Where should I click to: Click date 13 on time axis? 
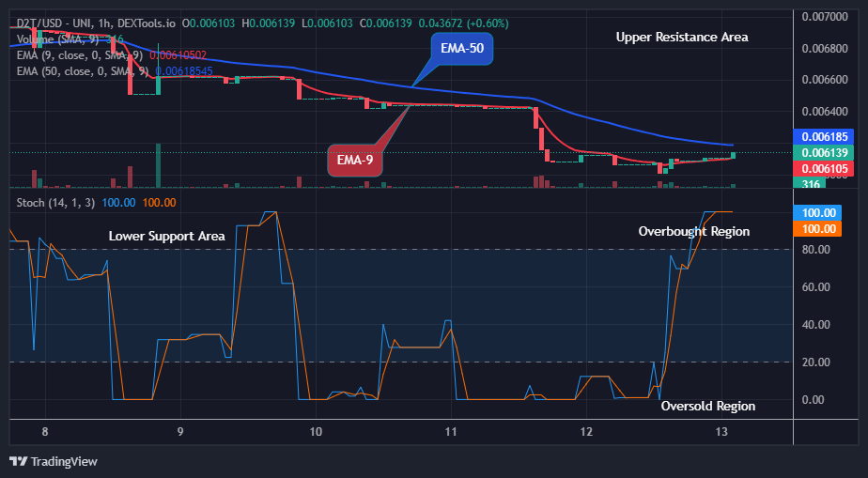click(721, 432)
